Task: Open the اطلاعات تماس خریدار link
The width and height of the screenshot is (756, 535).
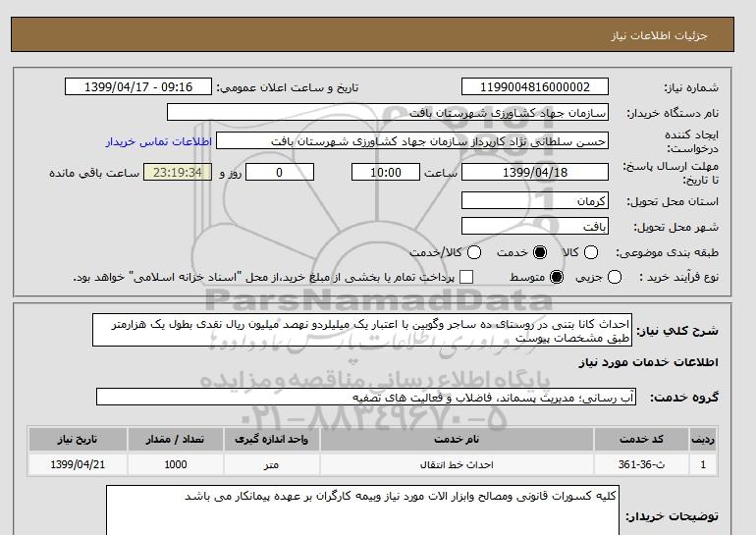Action: pyautogui.click(x=159, y=141)
